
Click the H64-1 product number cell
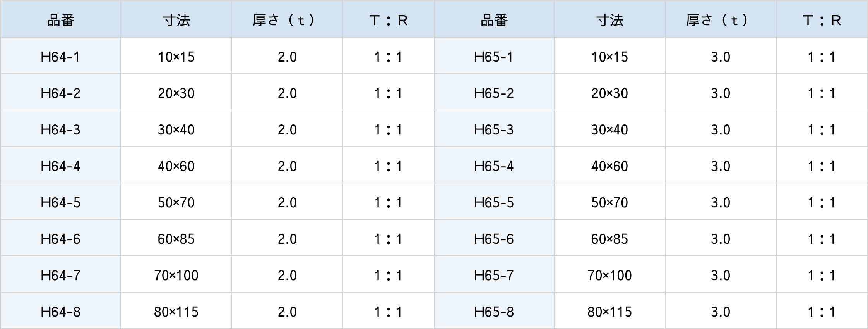coord(60,57)
